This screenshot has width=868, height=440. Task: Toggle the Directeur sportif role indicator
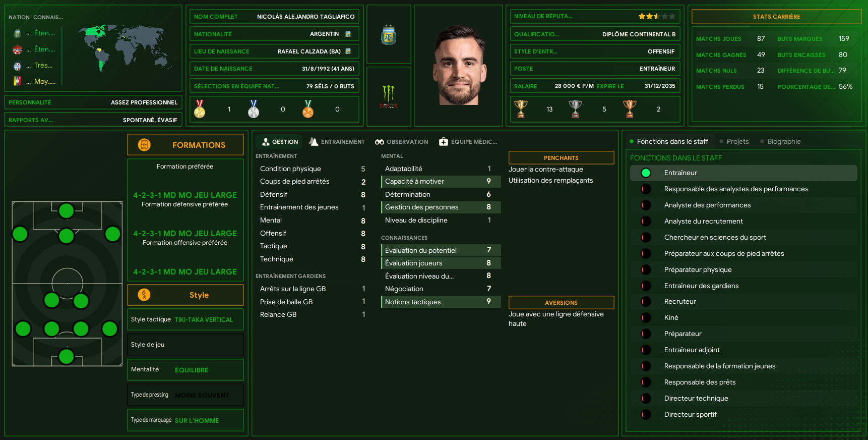[x=646, y=415]
